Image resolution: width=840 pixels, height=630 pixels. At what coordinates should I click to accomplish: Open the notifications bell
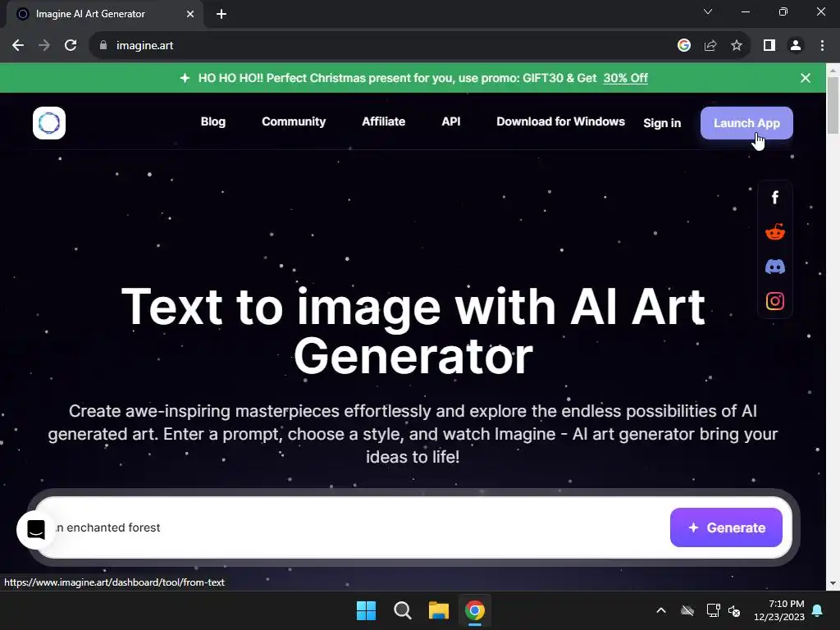point(817,610)
